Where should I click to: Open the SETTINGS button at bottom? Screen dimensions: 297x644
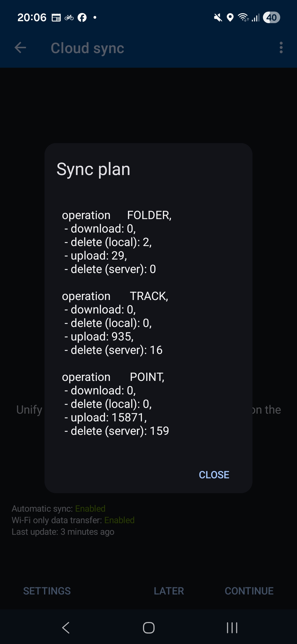coord(47,591)
